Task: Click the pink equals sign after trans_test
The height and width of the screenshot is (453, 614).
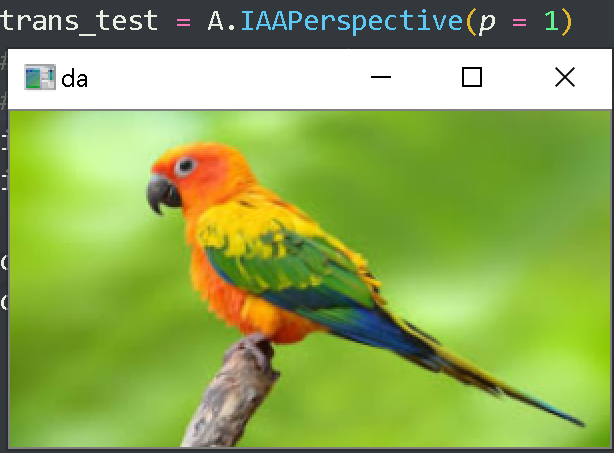Action: coord(183,22)
